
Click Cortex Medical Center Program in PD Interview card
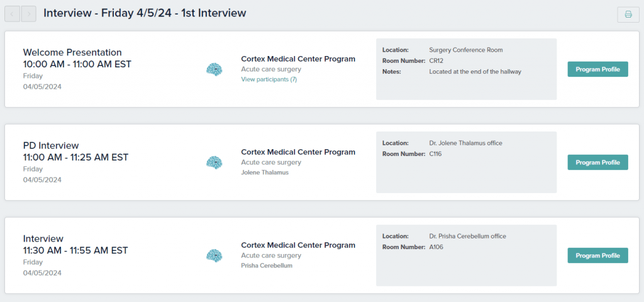tap(298, 152)
